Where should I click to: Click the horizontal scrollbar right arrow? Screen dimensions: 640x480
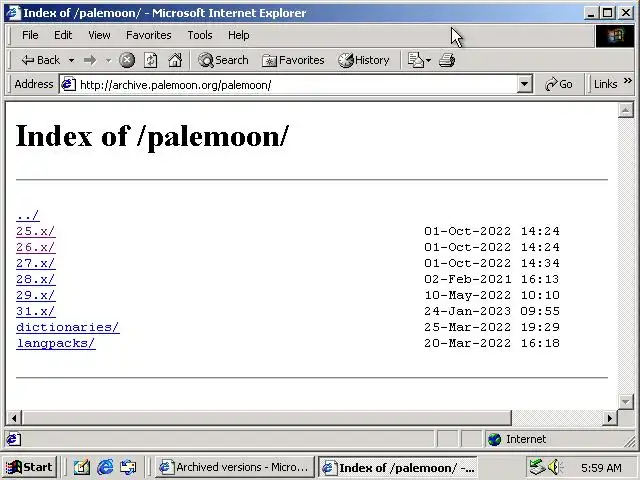pyautogui.click(x=610, y=418)
